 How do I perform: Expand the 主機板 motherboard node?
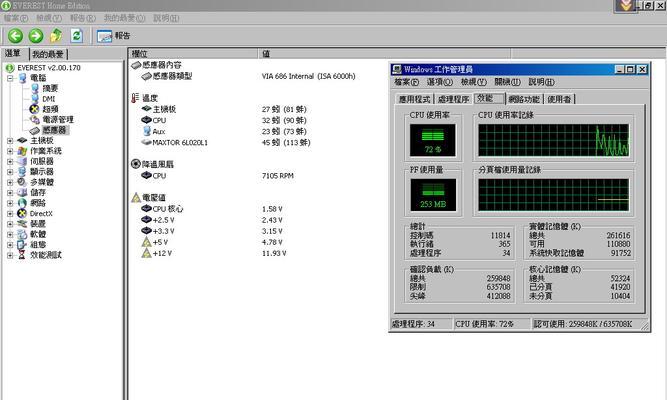point(10,140)
